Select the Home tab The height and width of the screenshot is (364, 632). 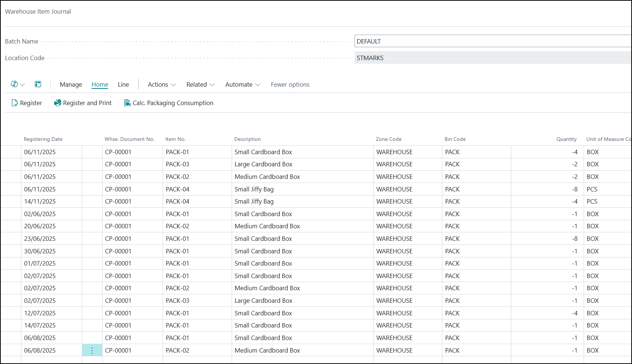coord(100,84)
